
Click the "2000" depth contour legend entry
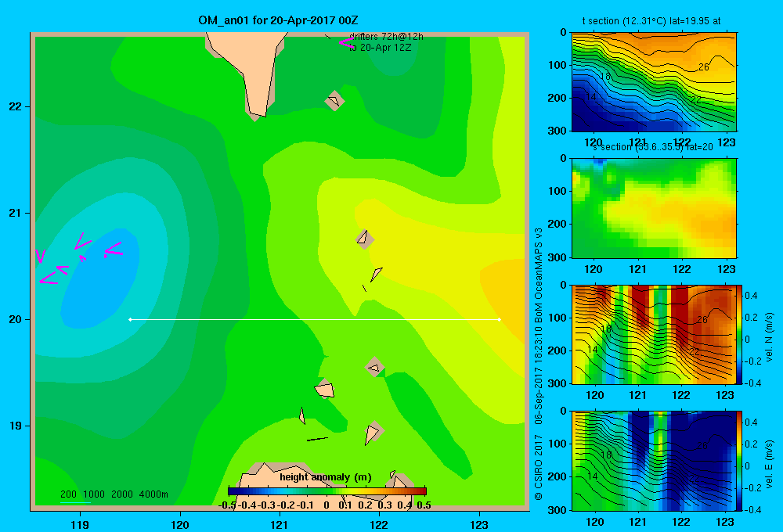click(122, 494)
